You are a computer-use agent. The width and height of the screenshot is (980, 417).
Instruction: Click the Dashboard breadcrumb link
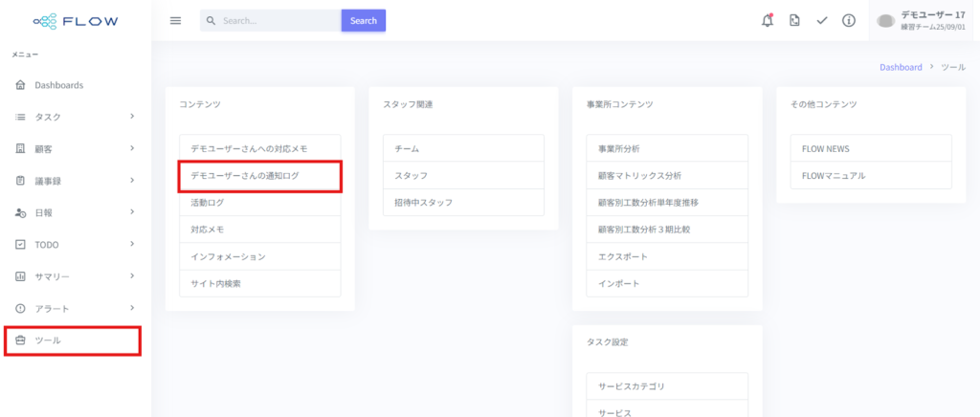coord(901,68)
